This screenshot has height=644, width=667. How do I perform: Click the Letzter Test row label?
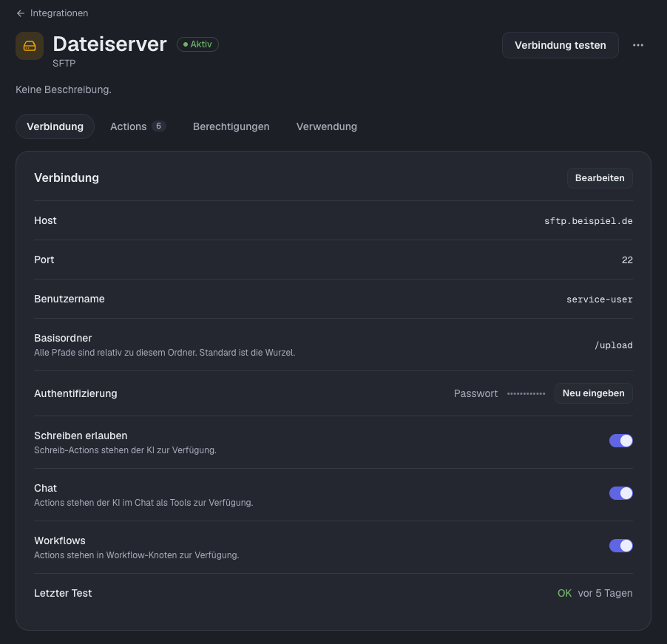[x=63, y=593]
